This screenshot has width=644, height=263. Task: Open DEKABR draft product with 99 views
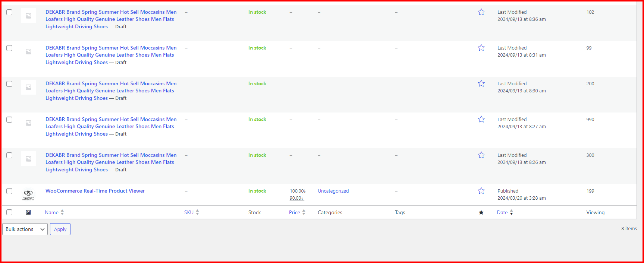pyautogui.click(x=111, y=55)
